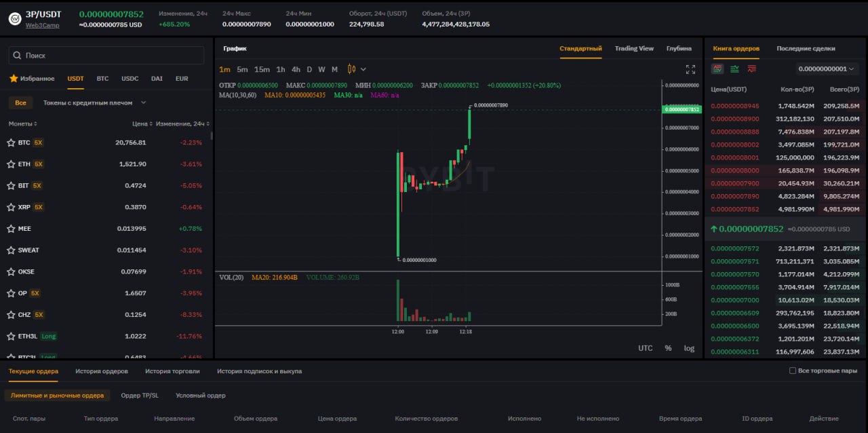Sort coin list by Цена column
Viewport: 868px width, 433px height.
[142, 124]
